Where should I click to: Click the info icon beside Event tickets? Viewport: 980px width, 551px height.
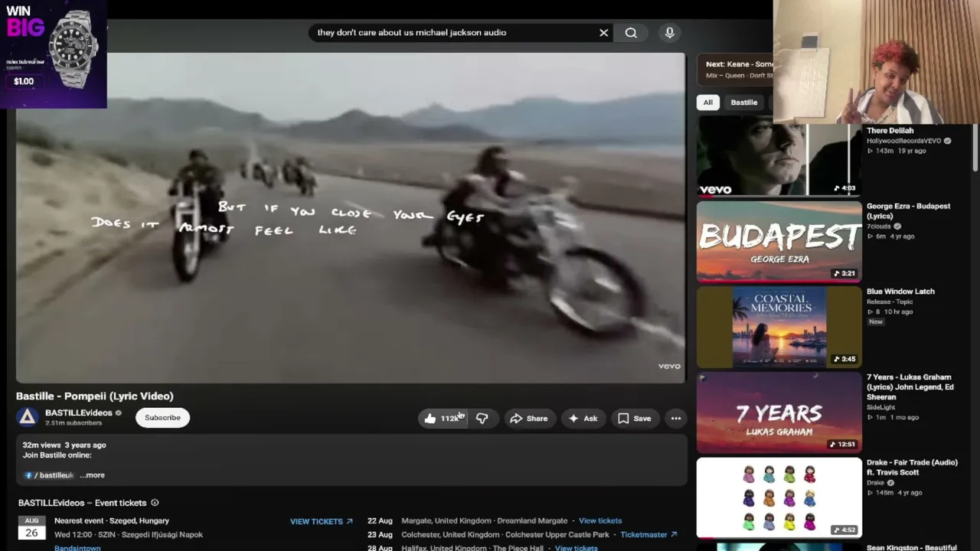pos(155,503)
